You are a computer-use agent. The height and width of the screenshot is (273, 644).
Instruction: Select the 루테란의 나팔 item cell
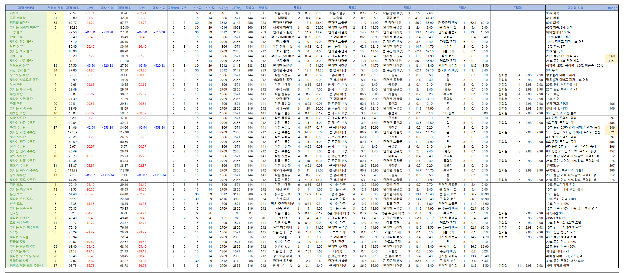[x=19, y=261]
